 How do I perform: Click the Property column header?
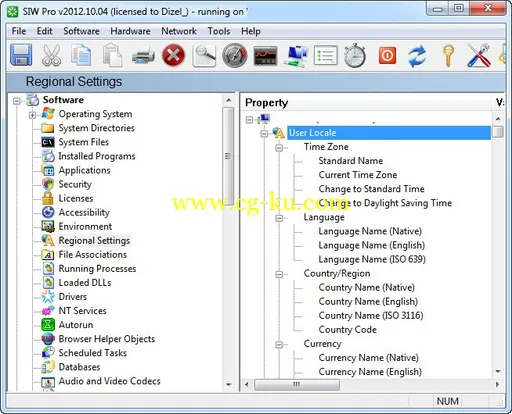point(367,103)
